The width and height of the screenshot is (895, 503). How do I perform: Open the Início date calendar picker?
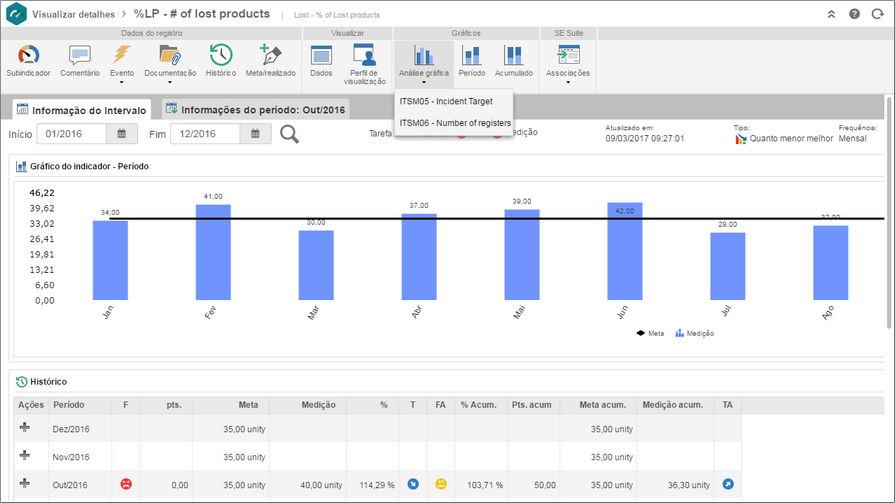[122, 134]
